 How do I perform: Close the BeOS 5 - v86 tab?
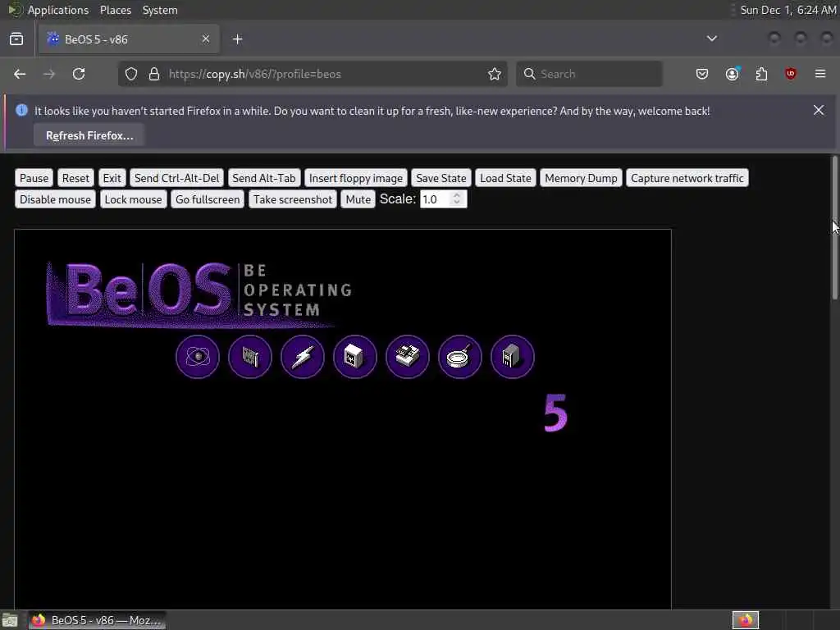click(206, 39)
